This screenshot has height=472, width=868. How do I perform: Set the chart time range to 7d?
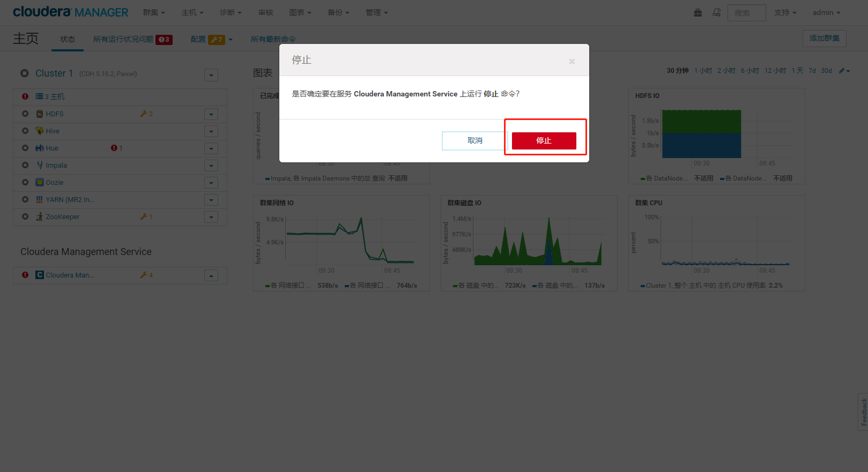(812, 71)
